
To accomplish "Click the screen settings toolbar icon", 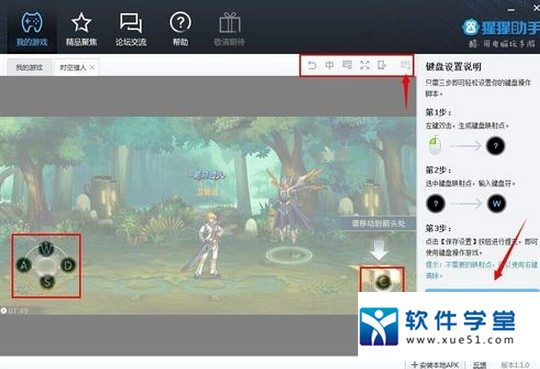I will (347, 65).
